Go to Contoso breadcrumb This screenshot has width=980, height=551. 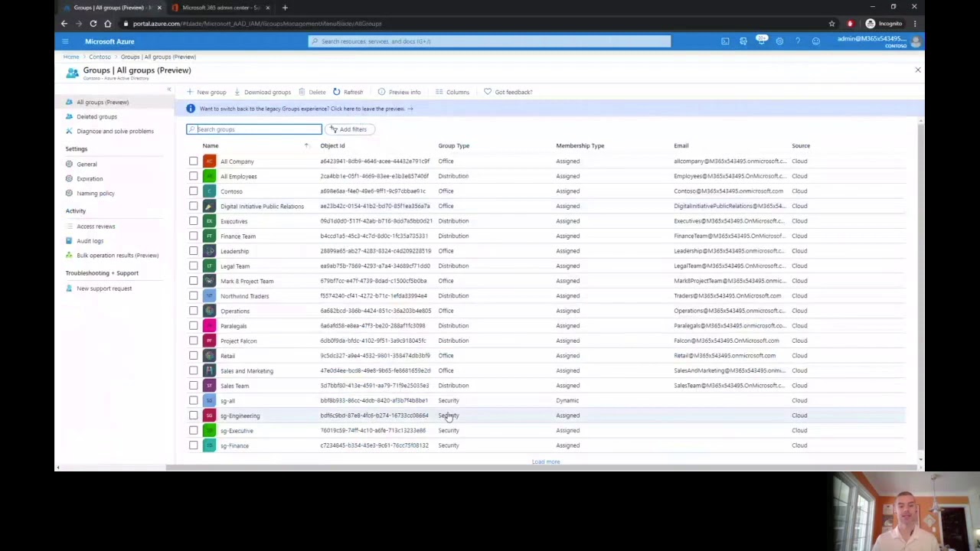100,57
